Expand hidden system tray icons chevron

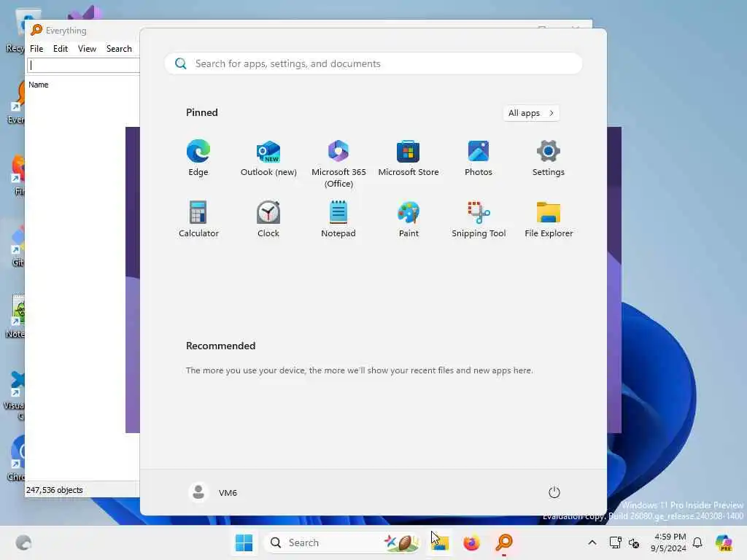tap(592, 542)
